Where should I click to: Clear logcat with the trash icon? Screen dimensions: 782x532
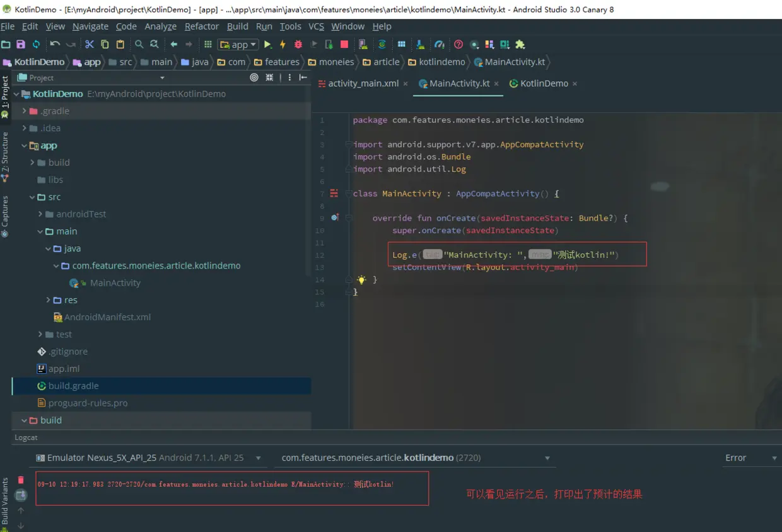[21, 480]
